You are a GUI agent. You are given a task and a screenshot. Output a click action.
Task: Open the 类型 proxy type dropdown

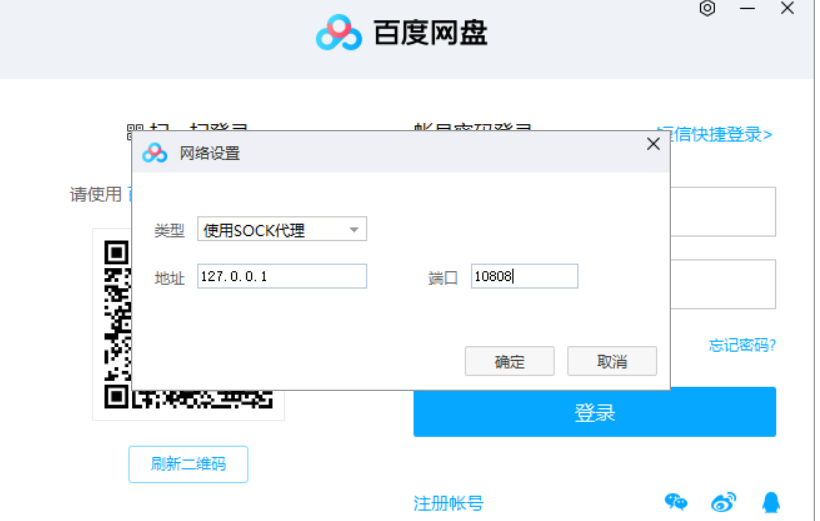(282, 229)
